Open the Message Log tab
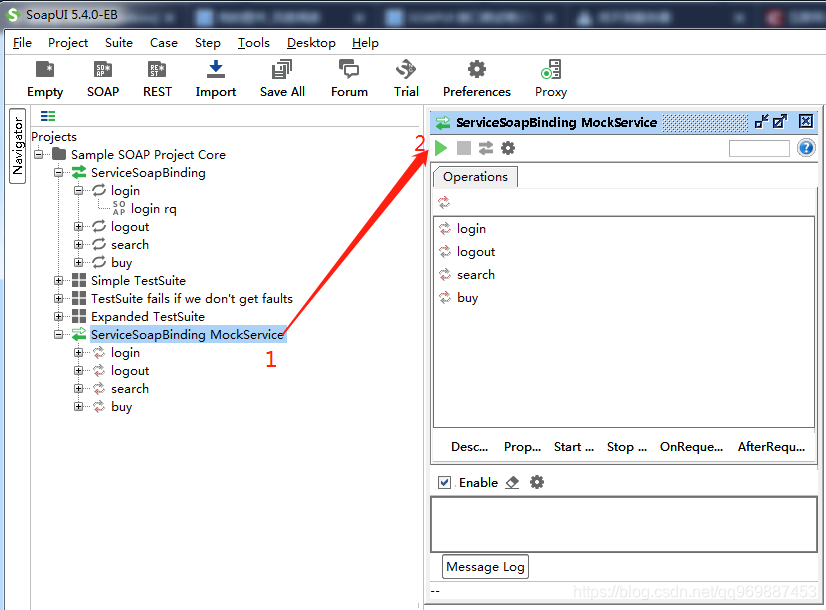 [x=485, y=567]
